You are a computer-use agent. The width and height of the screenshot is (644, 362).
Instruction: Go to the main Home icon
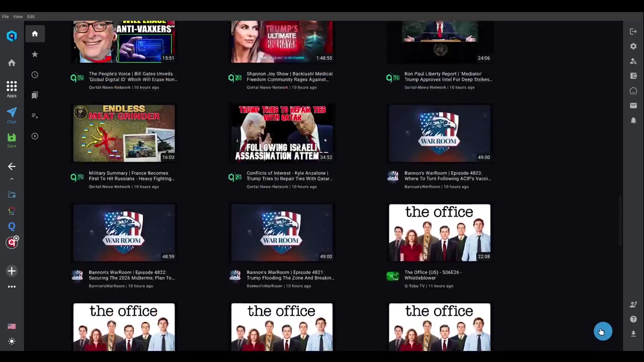point(12,63)
